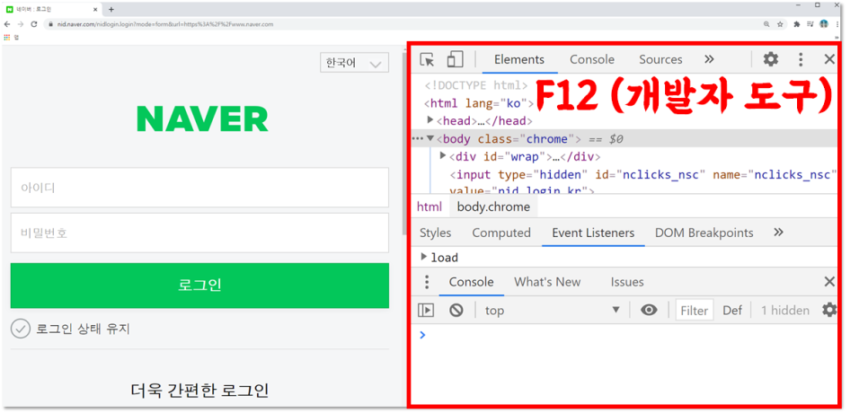Screen dimensions: 868x413
Task: Open a new browser tab with plus
Action: click(111, 9)
